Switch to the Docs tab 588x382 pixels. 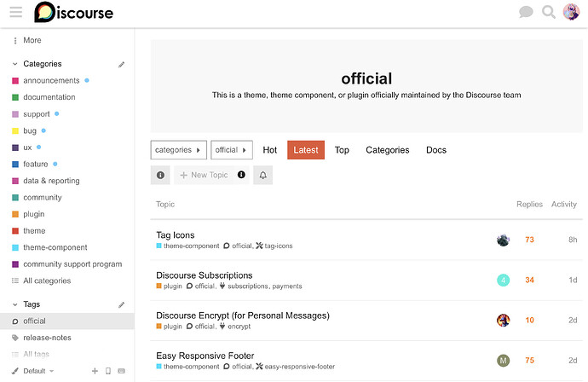[x=436, y=150]
